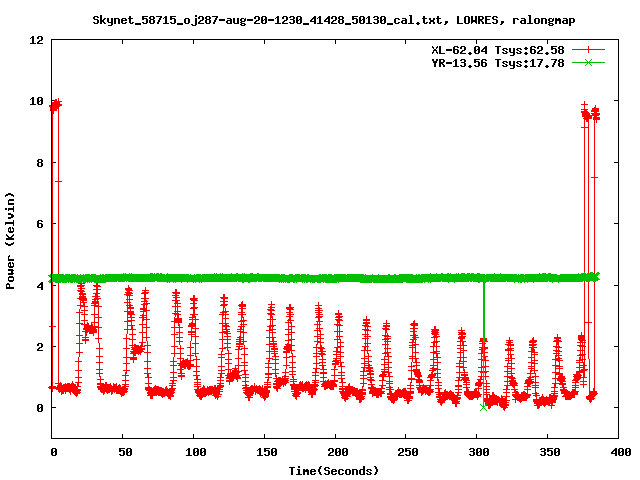The width and height of the screenshot is (640, 480).
Task: Click the x-axis tick label 200
Action: tap(338, 452)
